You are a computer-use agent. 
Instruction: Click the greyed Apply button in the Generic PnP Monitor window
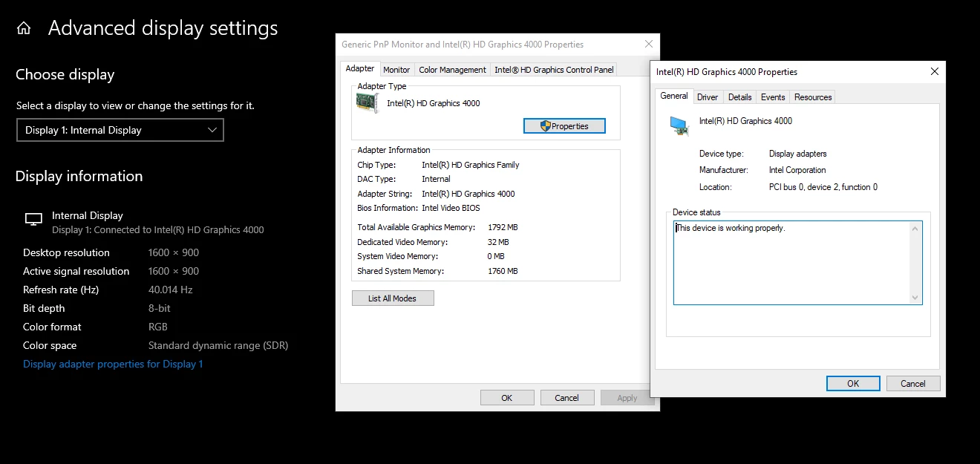pyautogui.click(x=627, y=398)
